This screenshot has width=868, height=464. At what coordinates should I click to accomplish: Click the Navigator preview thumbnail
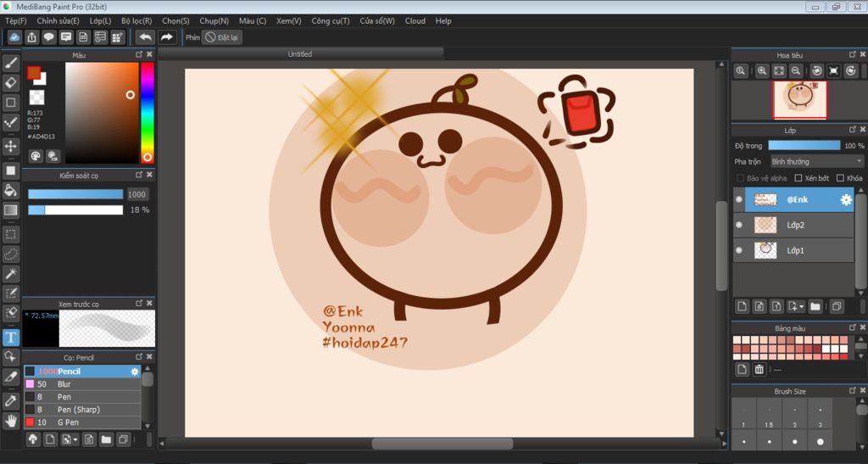(x=800, y=99)
